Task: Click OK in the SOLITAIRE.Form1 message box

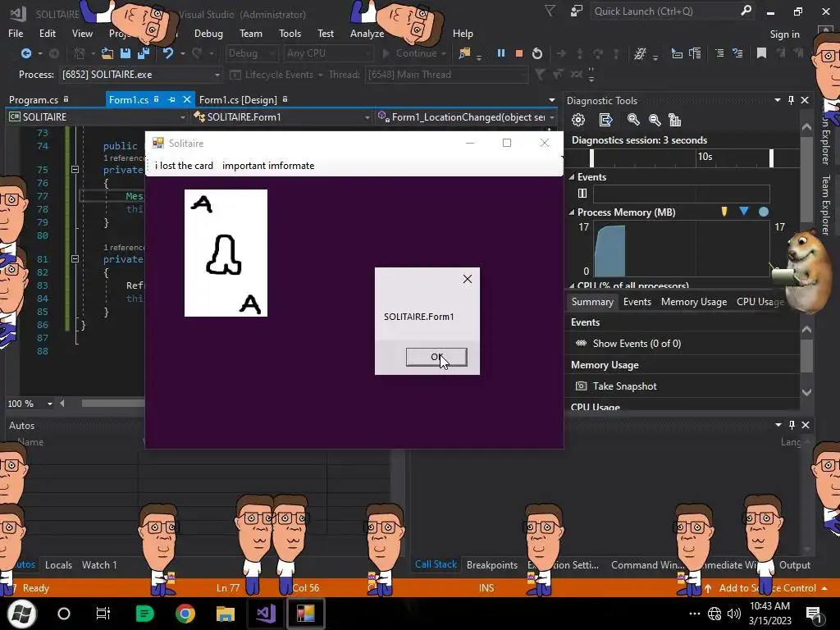Action: [x=436, y=357]
